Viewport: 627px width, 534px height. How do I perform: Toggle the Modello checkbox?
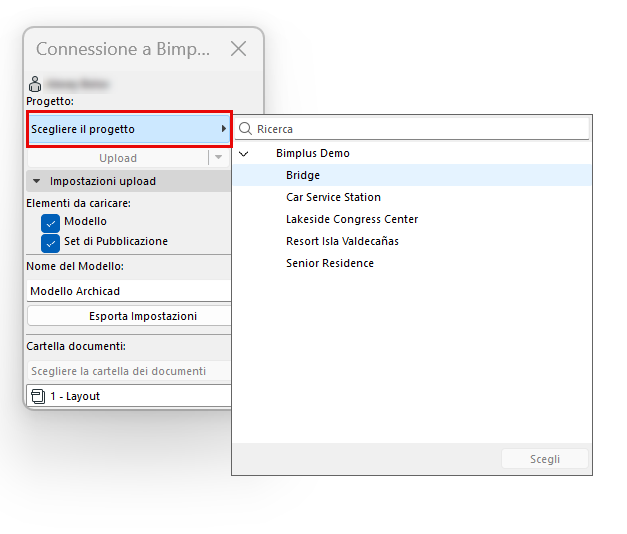pos(50,223)
